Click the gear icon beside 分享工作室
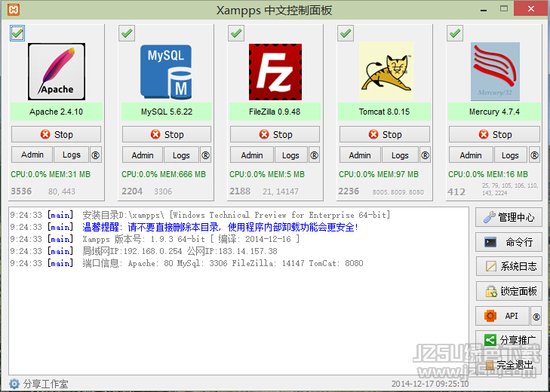550x392 pixels. (14, 384)
